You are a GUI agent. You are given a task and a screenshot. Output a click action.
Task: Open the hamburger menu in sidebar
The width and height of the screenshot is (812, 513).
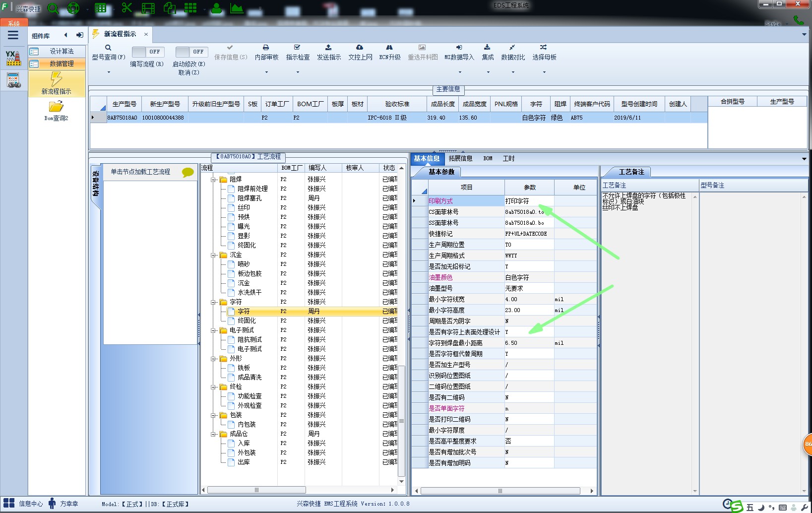point(13,35)
